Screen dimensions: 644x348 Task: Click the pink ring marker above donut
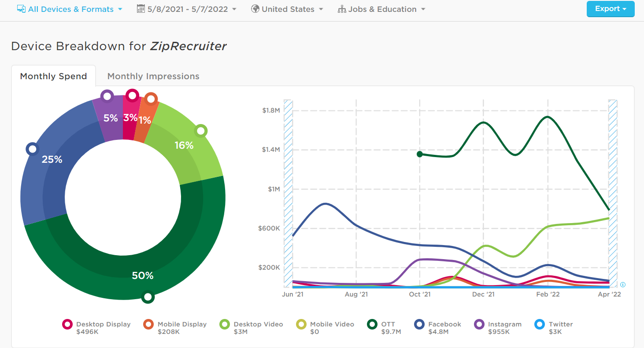click(x=132, y=95)
